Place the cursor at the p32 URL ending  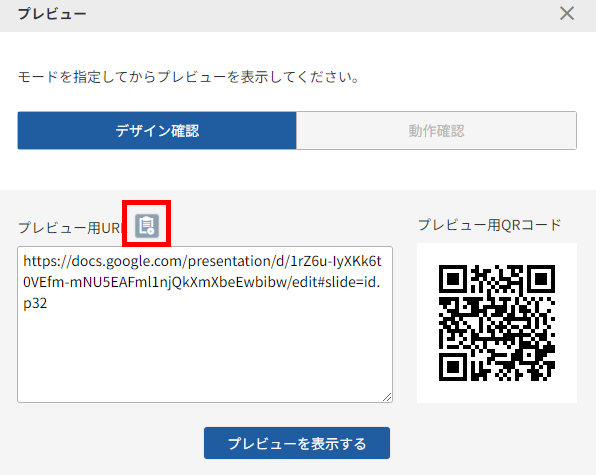point(35,303)
